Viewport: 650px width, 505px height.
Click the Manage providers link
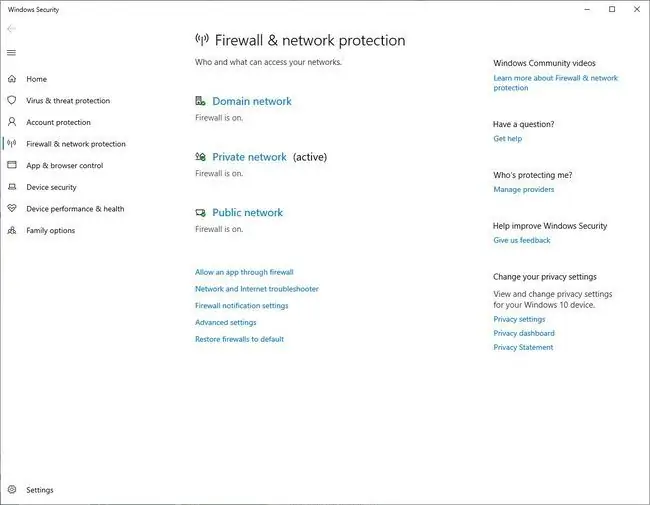[524, 189]
